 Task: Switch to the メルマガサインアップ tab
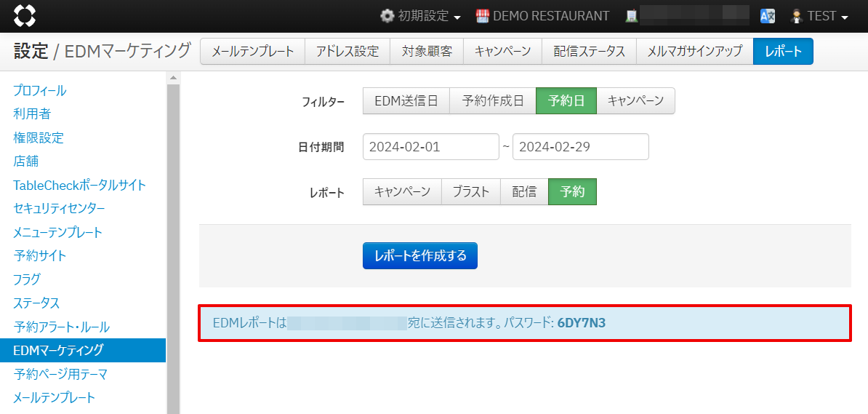click(x=694, y=52)
